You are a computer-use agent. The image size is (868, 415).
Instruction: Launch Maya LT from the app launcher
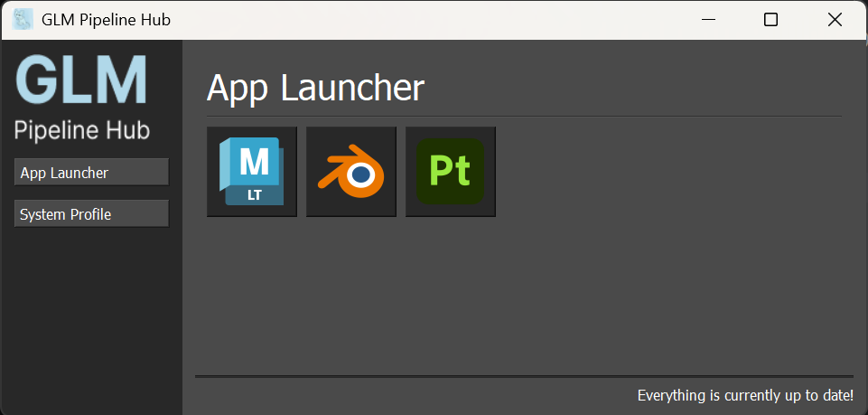(x=252, y=172)
